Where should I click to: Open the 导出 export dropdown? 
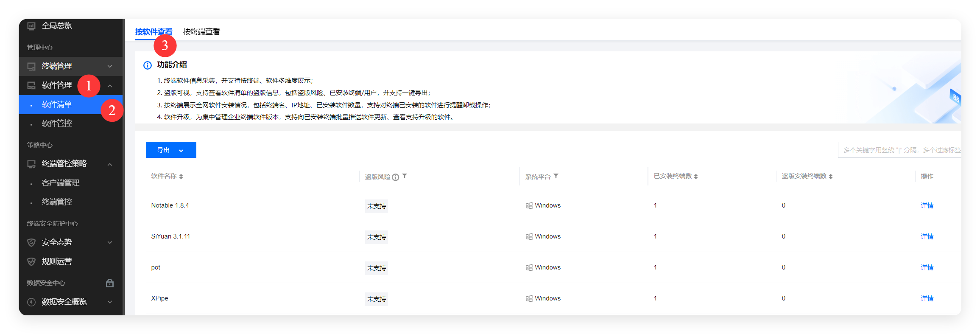171,150
